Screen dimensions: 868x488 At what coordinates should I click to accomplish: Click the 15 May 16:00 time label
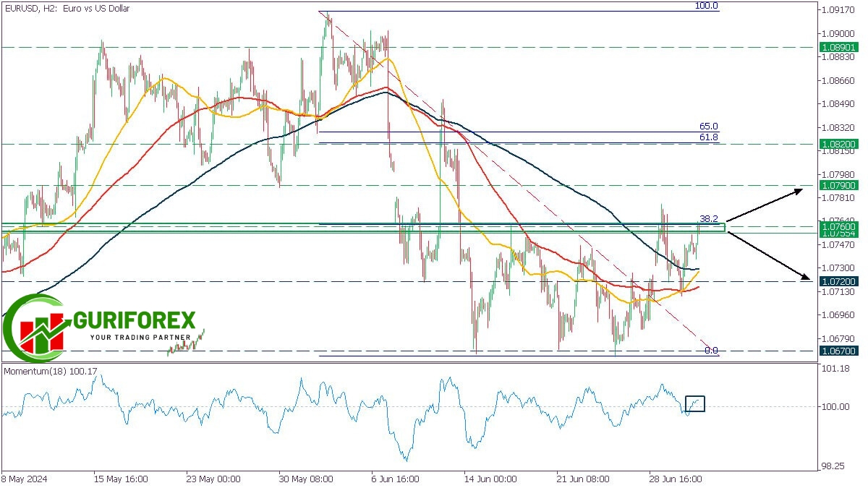point(121,479)
